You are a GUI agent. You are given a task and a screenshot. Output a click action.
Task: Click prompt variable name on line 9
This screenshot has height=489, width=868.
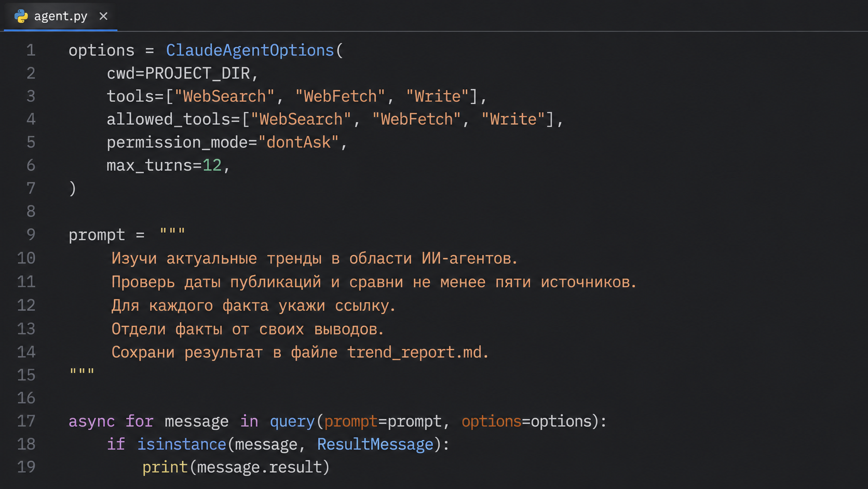pos(97,235)
